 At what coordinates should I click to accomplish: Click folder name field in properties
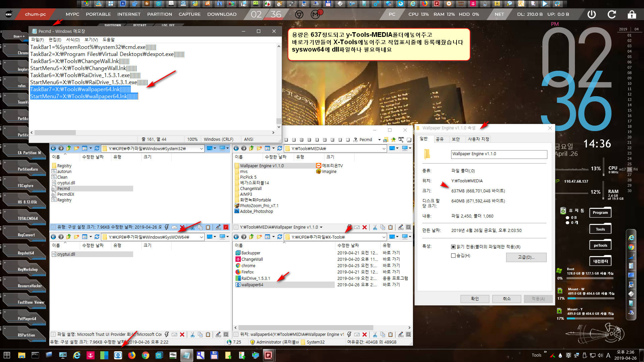[499, 154]
